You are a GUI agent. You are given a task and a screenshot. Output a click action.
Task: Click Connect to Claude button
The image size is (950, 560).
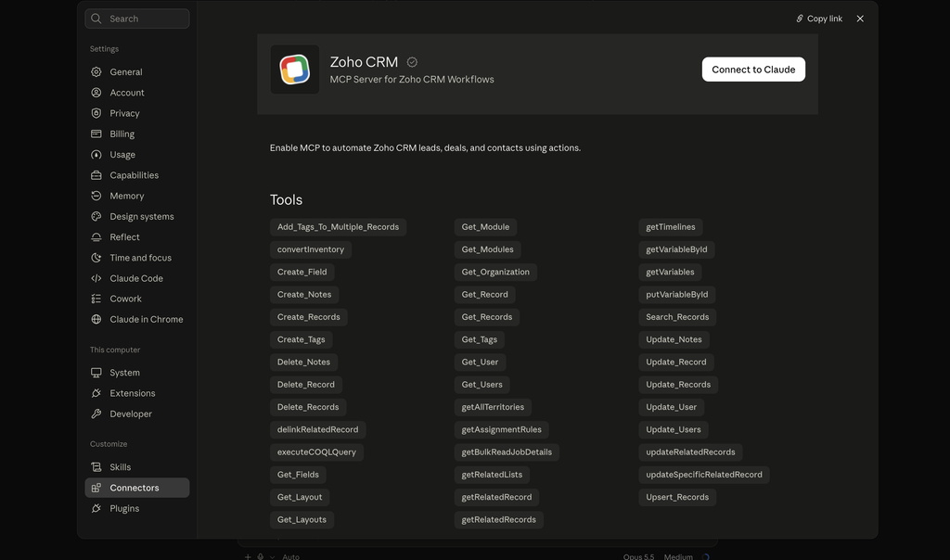(x=753, y=69)
